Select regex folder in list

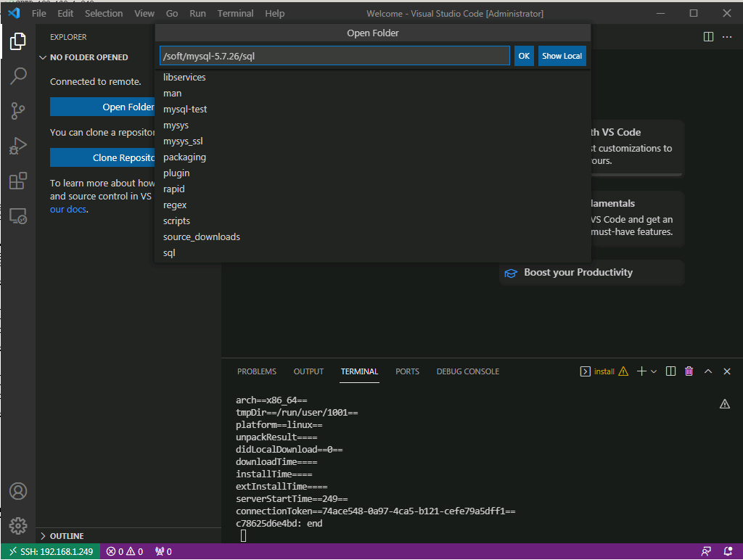tap(373, 205)
